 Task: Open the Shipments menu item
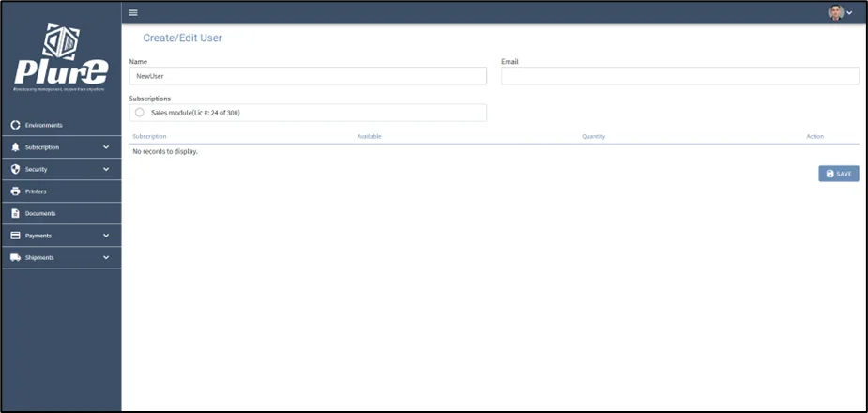[61, 257]
